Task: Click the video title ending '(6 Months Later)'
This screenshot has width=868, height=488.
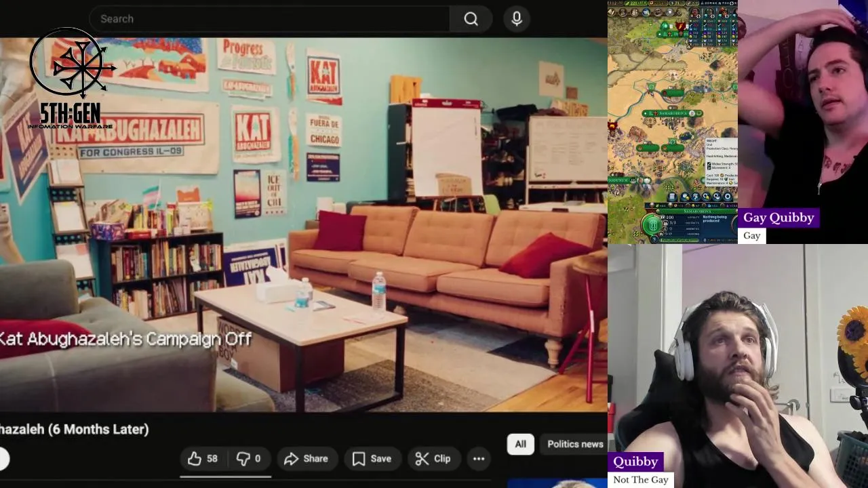Action: pos(75,429)
